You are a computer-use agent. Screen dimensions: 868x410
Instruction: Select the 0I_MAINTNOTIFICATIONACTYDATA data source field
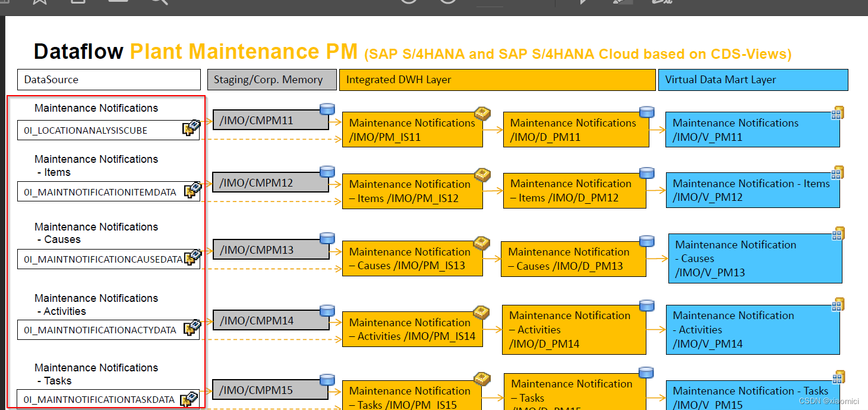click(x=109, y=330)
